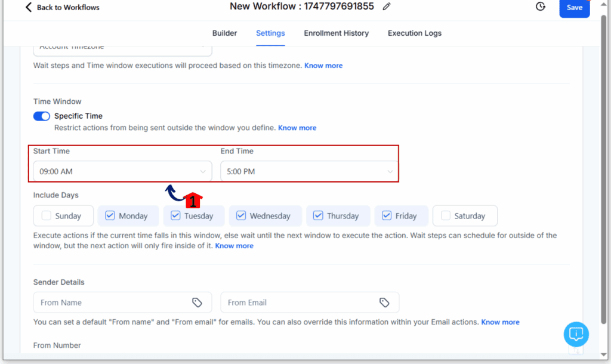Viewport: 611px width, 364px height.
Task: Click the From Number label
Action: coord(57,346)
